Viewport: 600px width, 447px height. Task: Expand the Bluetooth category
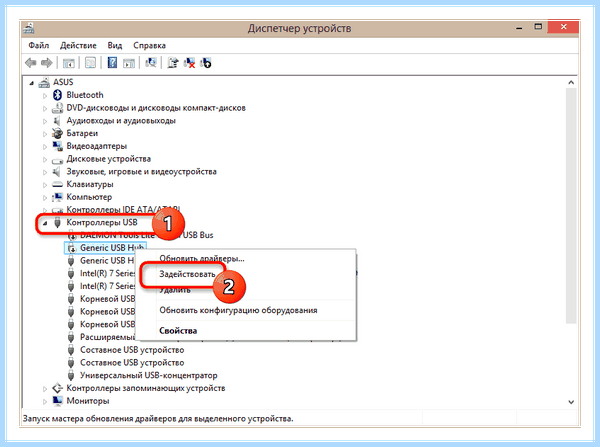(x=45, y=96)
